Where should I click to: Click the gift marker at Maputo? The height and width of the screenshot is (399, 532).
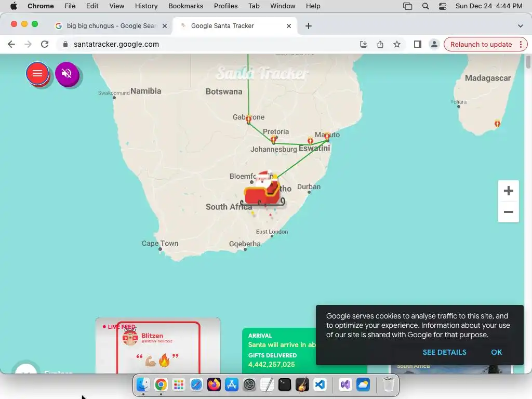point(327,137)
